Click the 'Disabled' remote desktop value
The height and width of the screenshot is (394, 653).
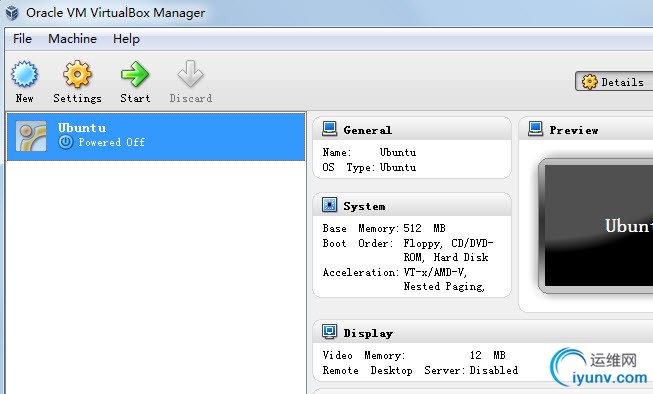[x=494, y=370]
